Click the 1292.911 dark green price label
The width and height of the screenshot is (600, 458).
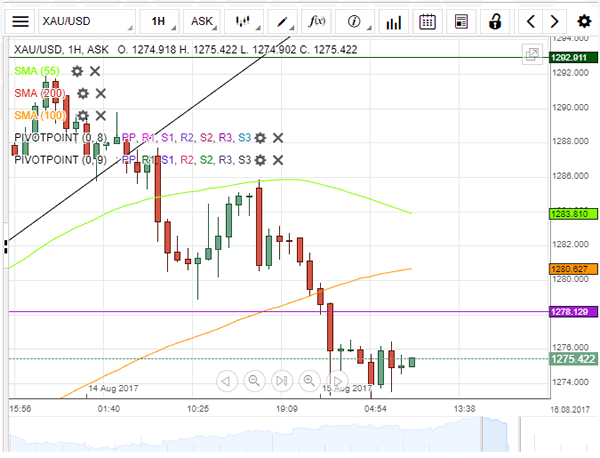573,58
